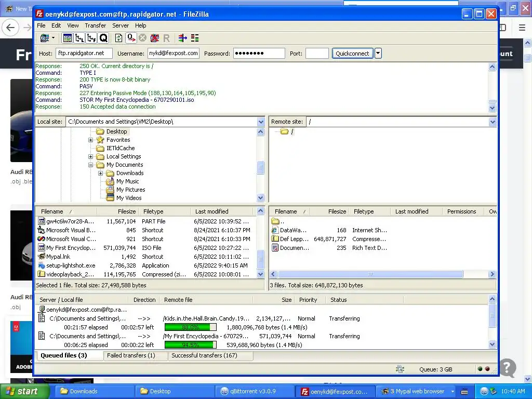Click the Password input field
The width and height of the screenshot is (532, 399).
point(259,54)
